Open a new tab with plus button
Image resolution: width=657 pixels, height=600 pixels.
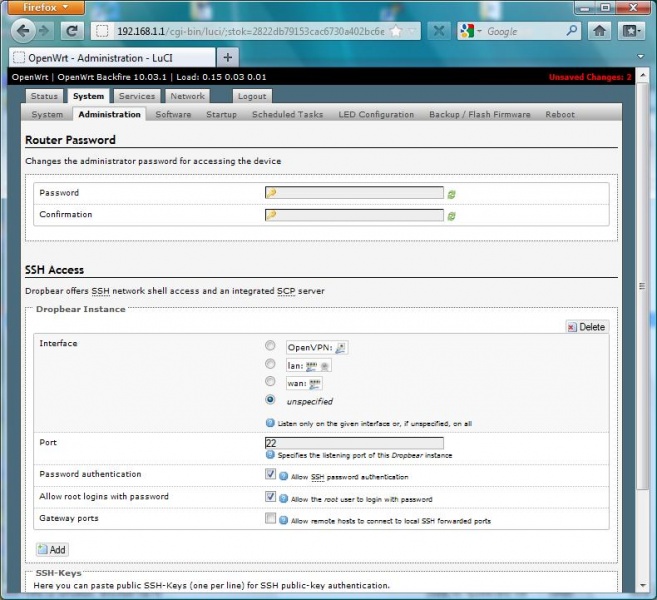(x=228, y=57)
